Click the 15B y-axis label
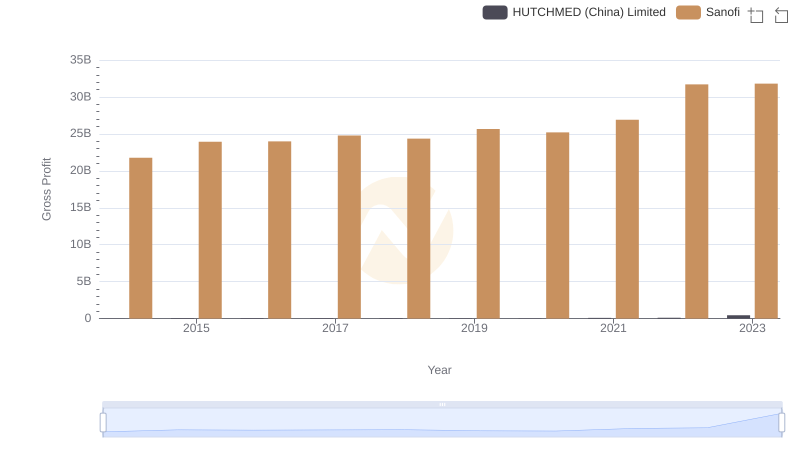Image resolution: width=800 pixels, height=461 pixels. [81, 208]
